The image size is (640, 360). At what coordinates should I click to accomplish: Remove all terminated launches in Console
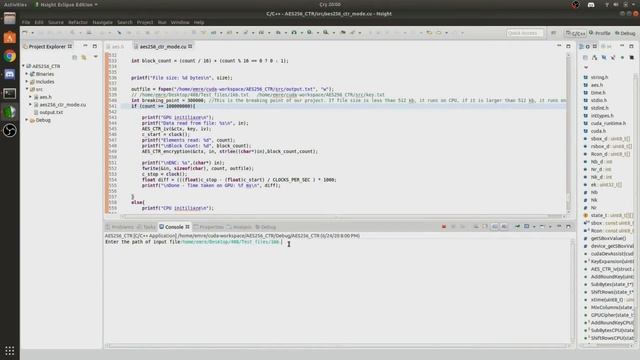463,227
